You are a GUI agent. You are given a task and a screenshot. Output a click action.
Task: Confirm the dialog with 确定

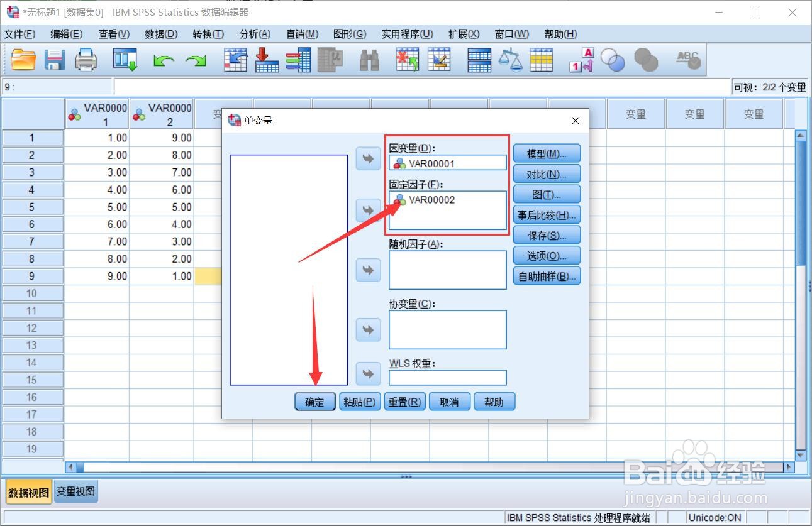point(315,402)
